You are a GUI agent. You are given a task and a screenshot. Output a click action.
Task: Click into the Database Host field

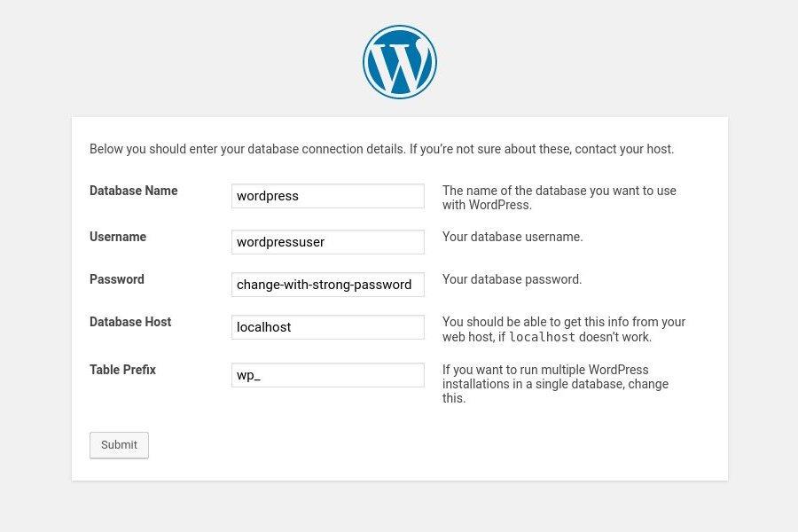[x=327, y=327]
